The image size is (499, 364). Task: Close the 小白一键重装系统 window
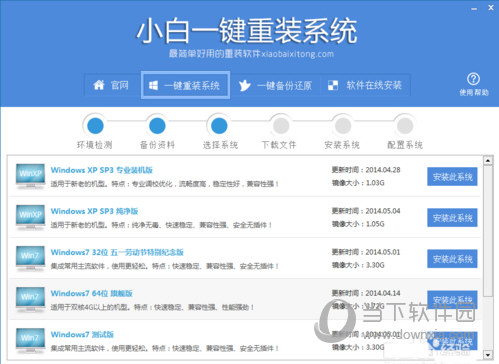click(491, 8)
